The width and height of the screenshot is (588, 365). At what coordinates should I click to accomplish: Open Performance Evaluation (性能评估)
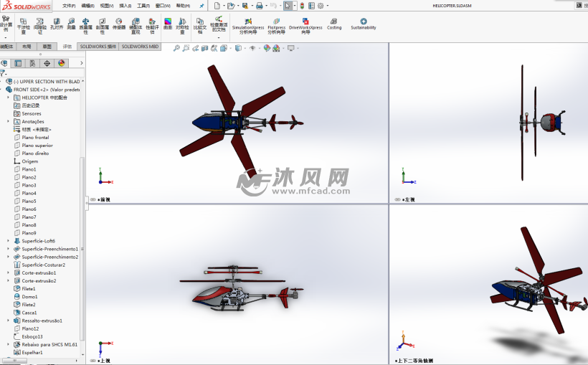click(x=152, y=27)
